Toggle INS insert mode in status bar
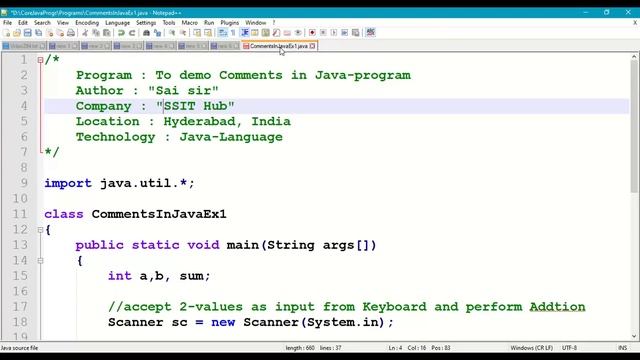Image resolution: width=640 pixels, height=360 pixels. click(x=622, y=348)
